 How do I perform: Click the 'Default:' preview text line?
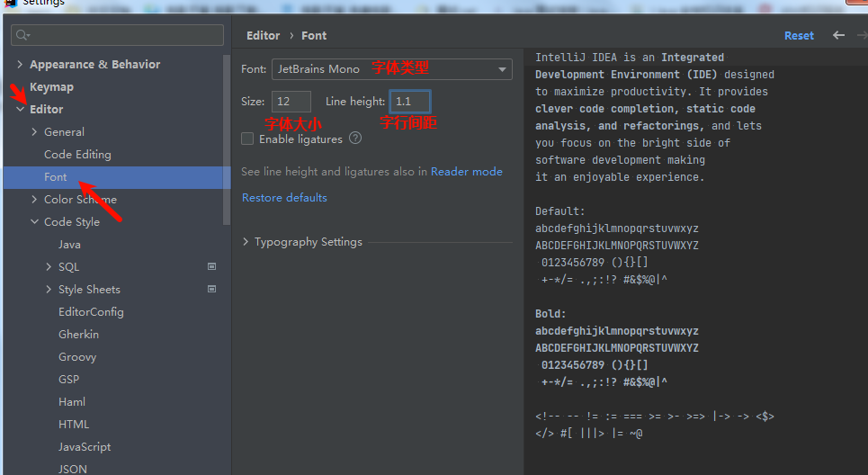click(x=559, y=211)
